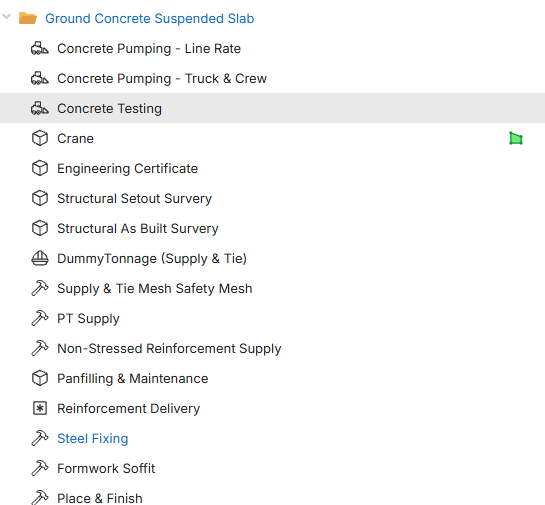
Task: Click the green polygon marker on the Crane row
Action: point(516,138)
